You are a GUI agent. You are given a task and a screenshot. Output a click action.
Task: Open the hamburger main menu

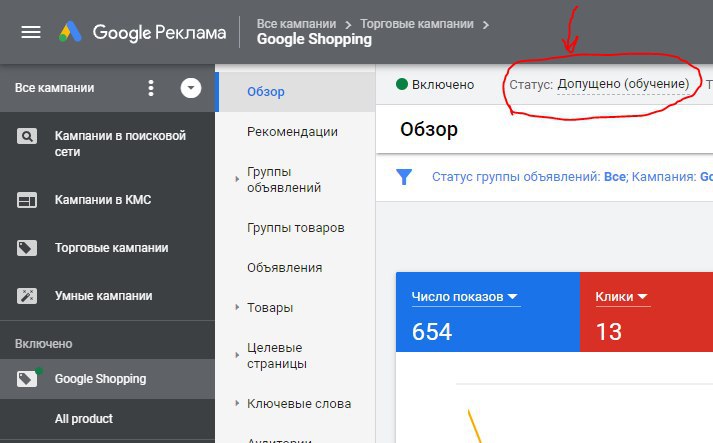[31, 32]
